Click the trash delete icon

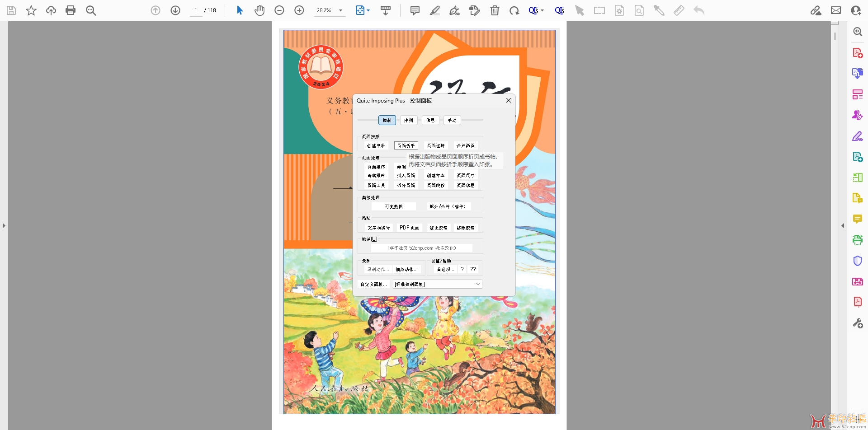tap(495, 10)
